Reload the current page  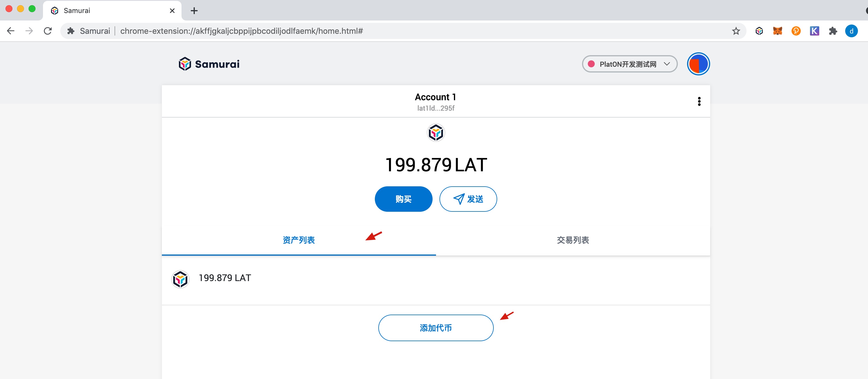coord(48,31)
